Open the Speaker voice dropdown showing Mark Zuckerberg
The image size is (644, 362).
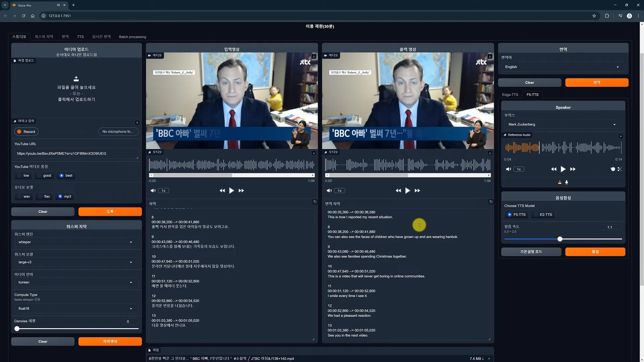(562, 124)
